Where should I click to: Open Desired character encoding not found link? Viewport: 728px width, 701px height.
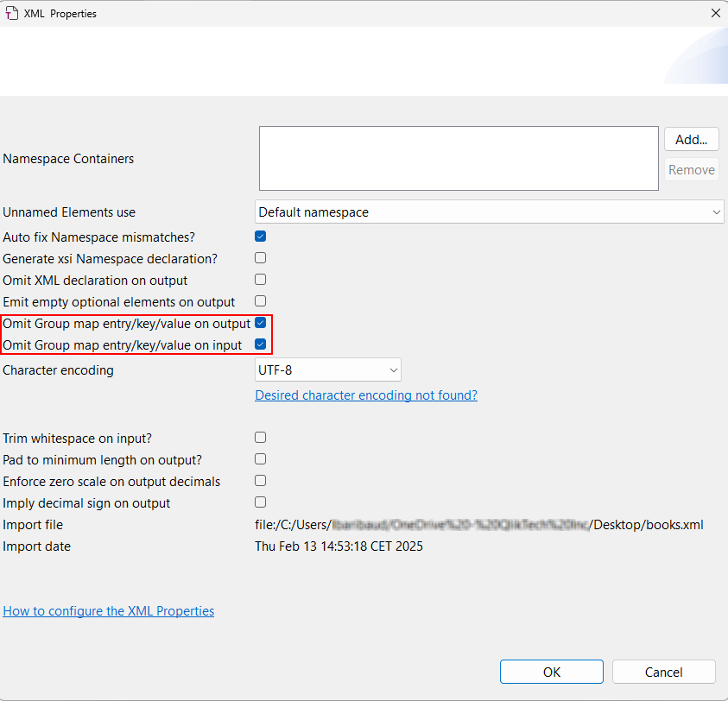coord(365,395)
